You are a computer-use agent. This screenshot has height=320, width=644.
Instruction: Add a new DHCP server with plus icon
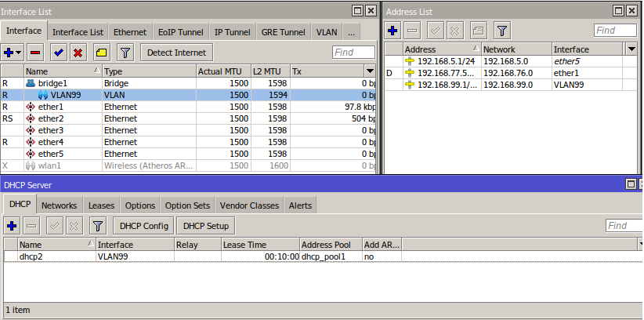tap(12, 226)
